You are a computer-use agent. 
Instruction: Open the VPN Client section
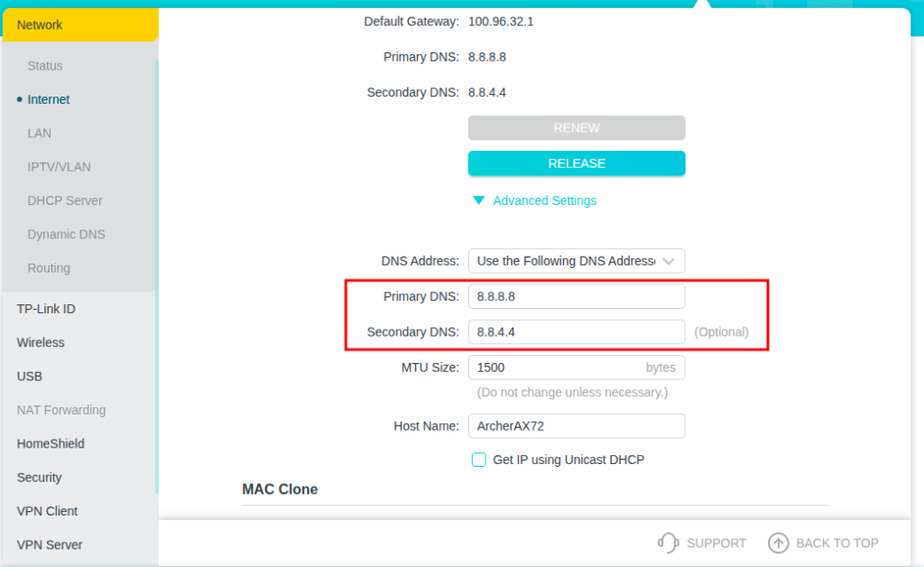point(47,511)
